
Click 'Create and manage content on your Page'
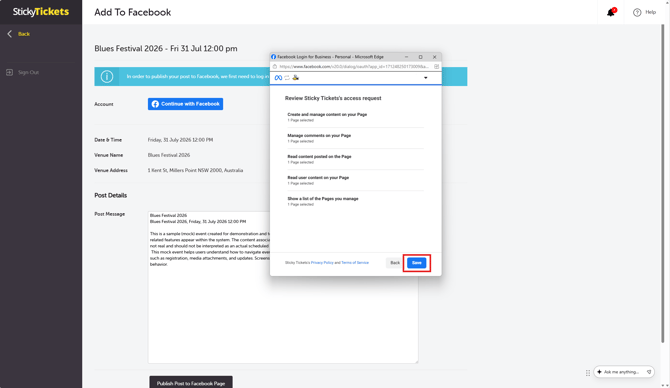327,115
